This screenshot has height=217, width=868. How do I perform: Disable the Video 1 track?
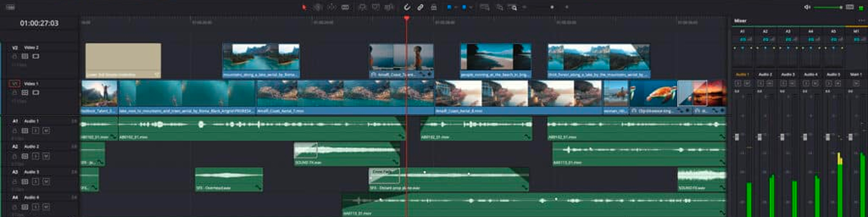[36, 93]
